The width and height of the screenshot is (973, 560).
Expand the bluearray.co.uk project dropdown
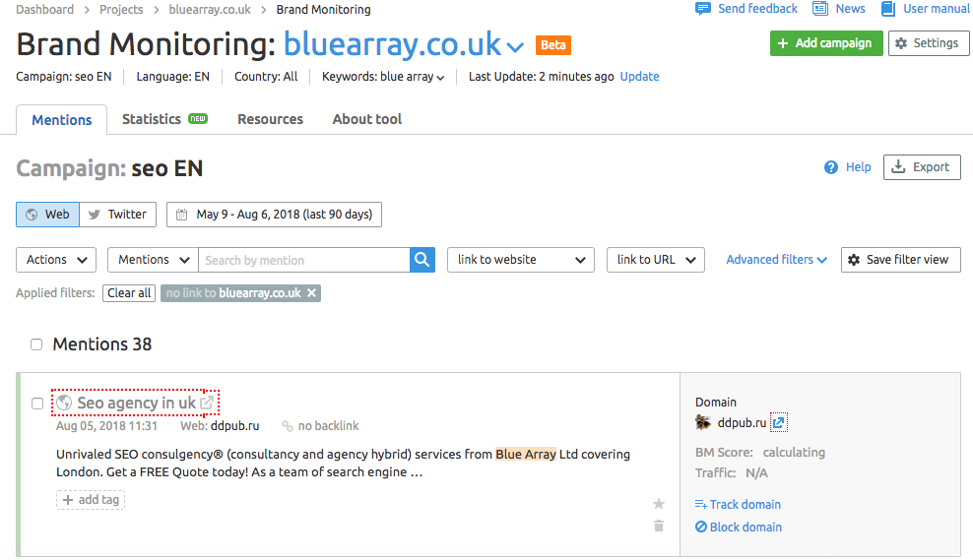click(515, 47)
